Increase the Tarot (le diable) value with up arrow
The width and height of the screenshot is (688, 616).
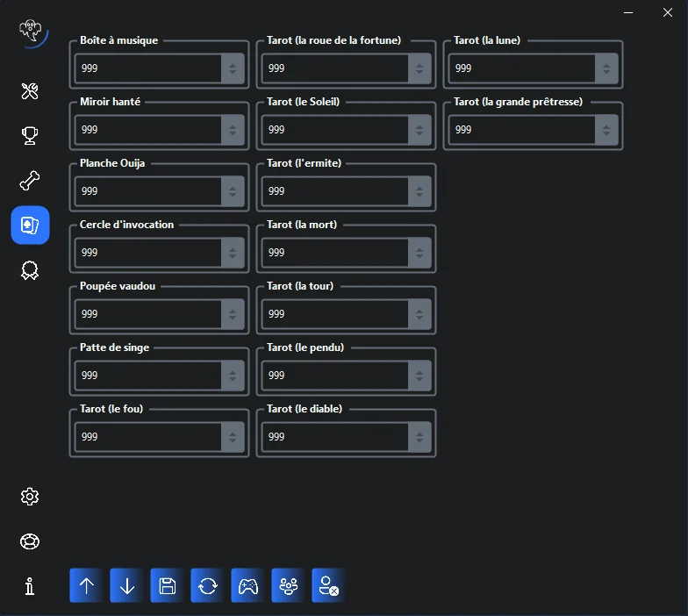[419, 432]
